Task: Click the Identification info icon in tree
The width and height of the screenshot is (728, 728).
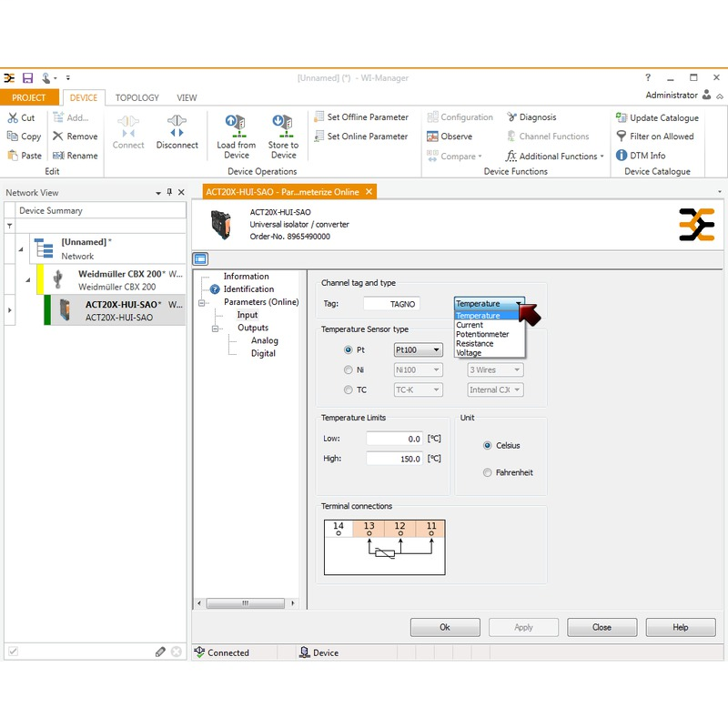Action: tap(215, 289)
